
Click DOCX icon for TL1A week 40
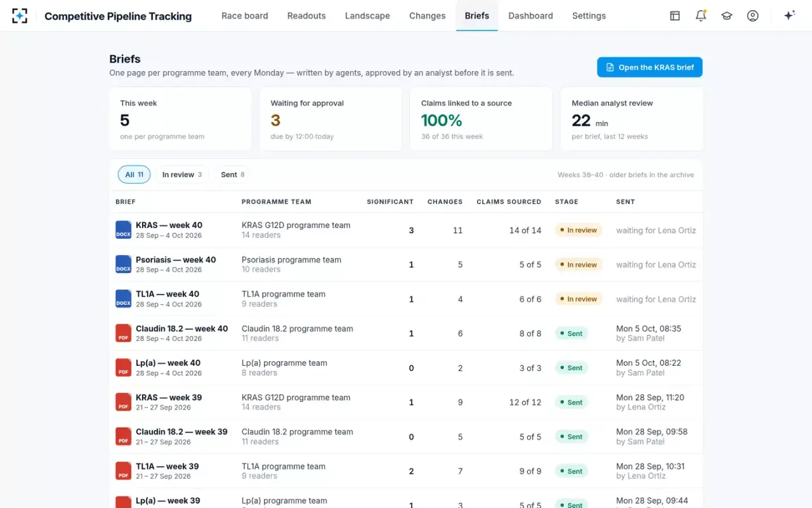pos(123,298)
